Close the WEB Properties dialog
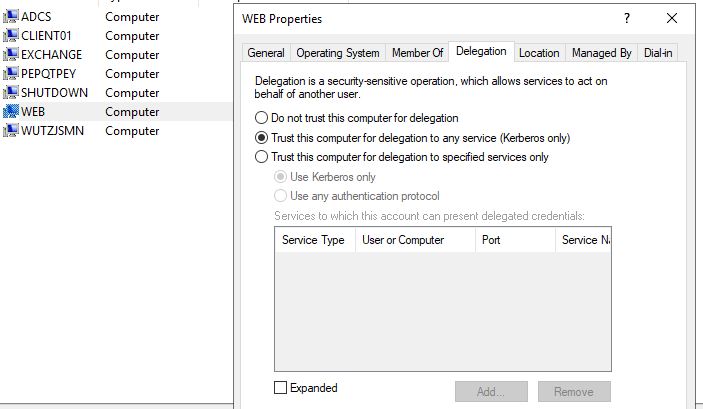Image resolution: width=703 pixels, height=409 pixels. pos(671,19)
